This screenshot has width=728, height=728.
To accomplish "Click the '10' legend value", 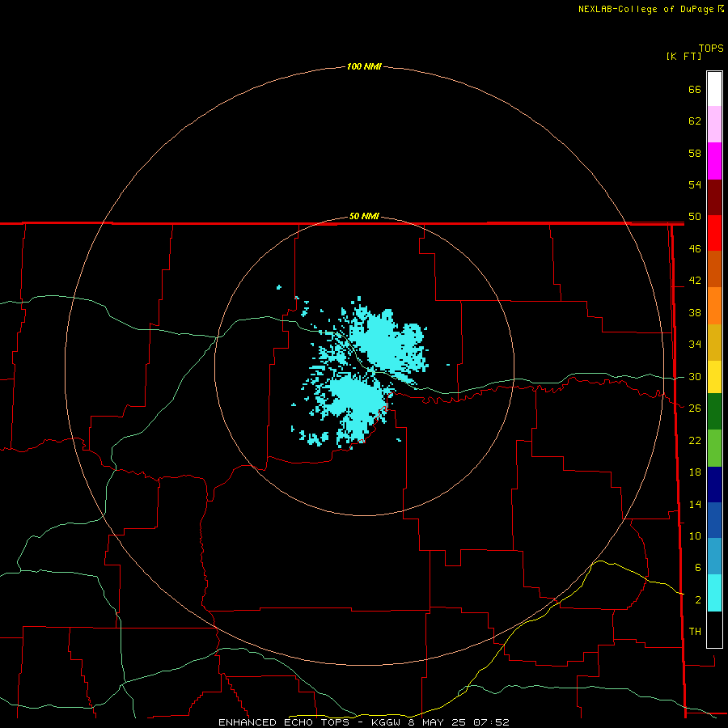I will 695,536.
